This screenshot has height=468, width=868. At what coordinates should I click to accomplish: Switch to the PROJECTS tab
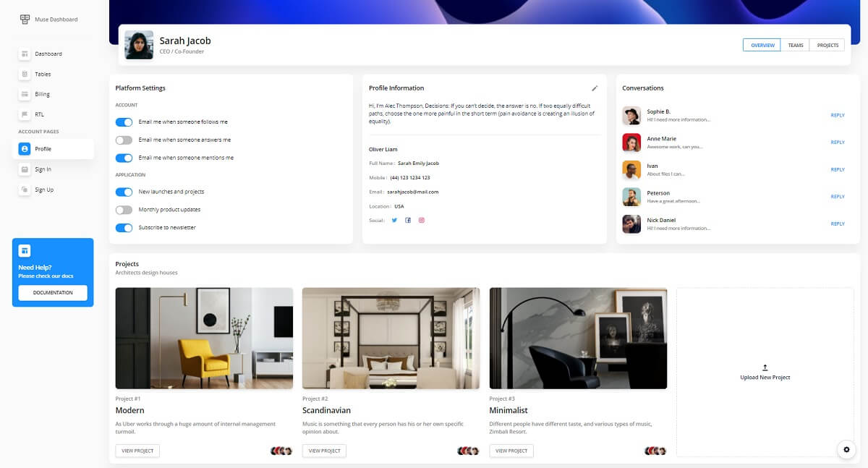point(827,44)
